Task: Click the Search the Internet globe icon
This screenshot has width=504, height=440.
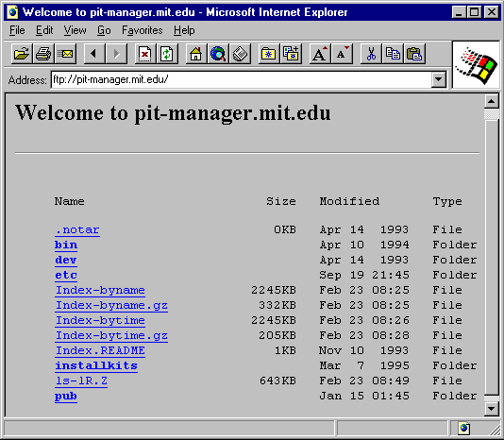Action: [218, 54]
